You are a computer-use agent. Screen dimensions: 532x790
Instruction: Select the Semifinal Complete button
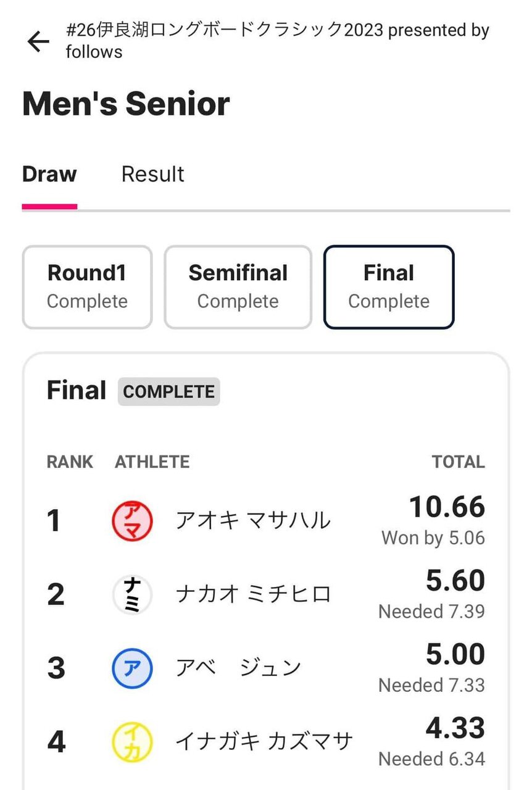(238, 287)
